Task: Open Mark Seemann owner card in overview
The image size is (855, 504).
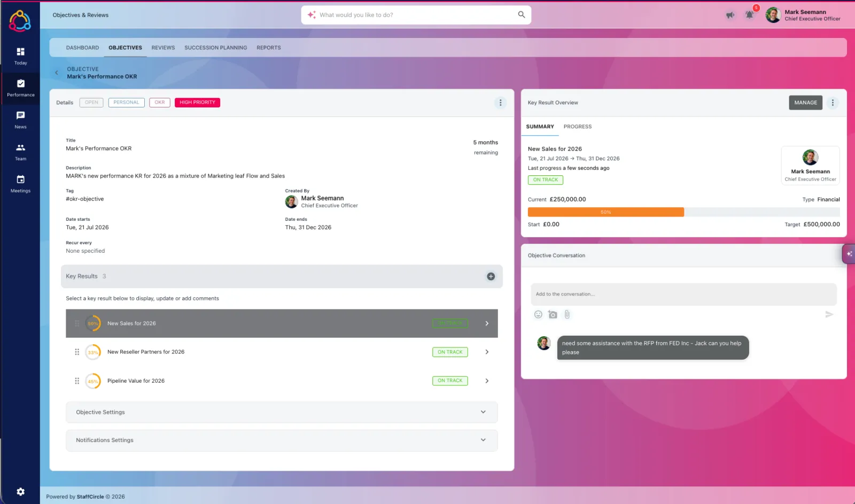Action: pyautogui.click(x=810, y=166)
